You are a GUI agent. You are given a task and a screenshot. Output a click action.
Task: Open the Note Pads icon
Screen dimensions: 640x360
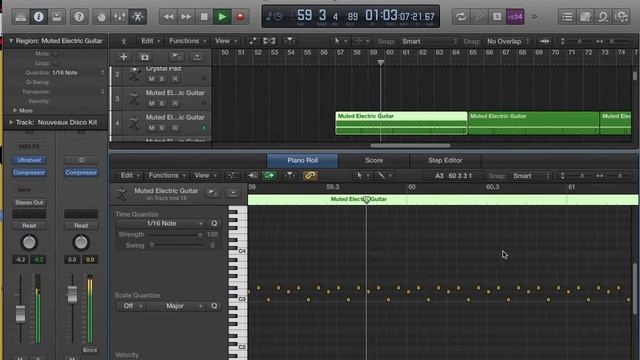[x=585, y=17]
